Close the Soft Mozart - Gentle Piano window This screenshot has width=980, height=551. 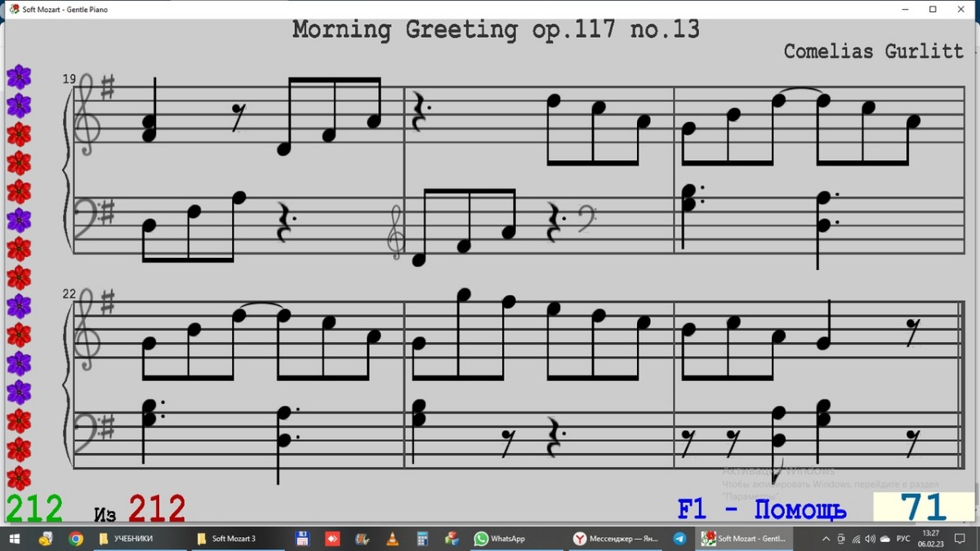[961, 9]
